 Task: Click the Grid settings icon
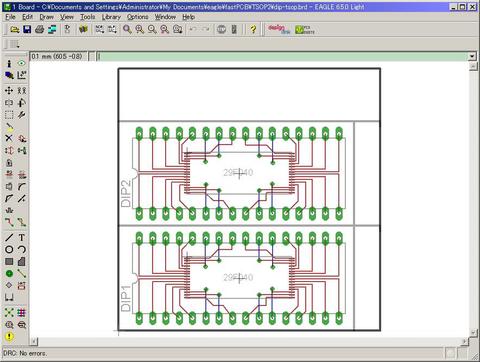(13, 44)
